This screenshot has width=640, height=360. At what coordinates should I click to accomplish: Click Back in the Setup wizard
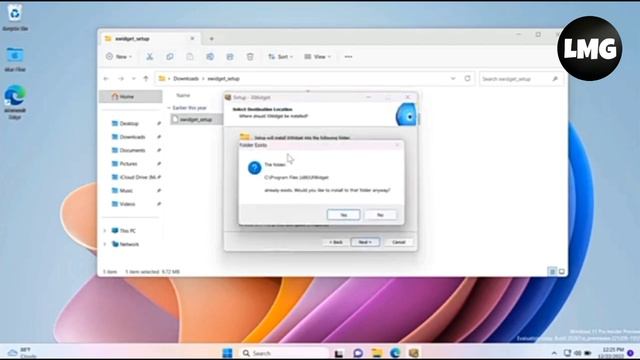336,242
